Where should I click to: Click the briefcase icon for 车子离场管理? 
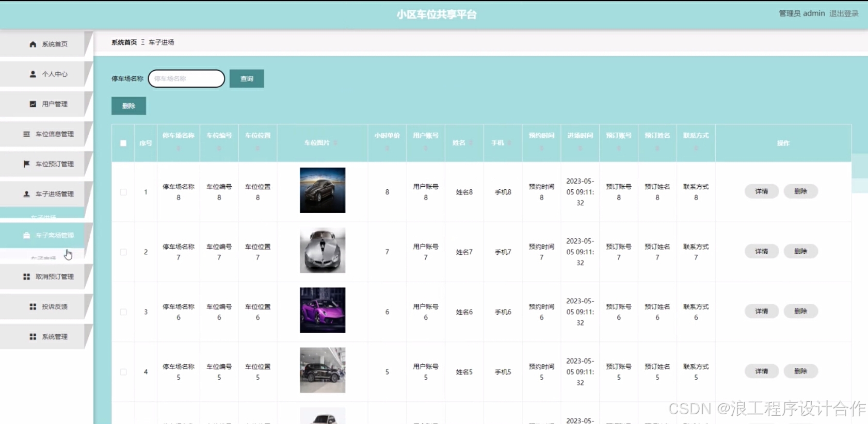(x=26, y=235)
